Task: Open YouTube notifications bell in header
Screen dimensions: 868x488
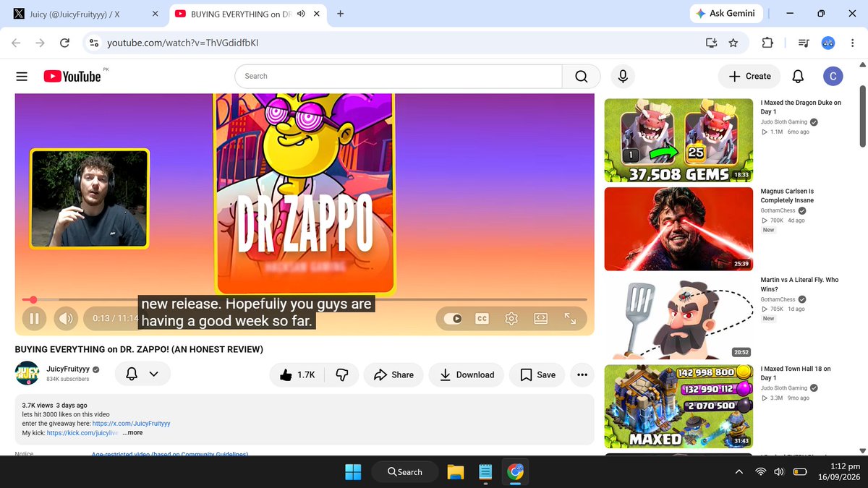Action: 798,76
